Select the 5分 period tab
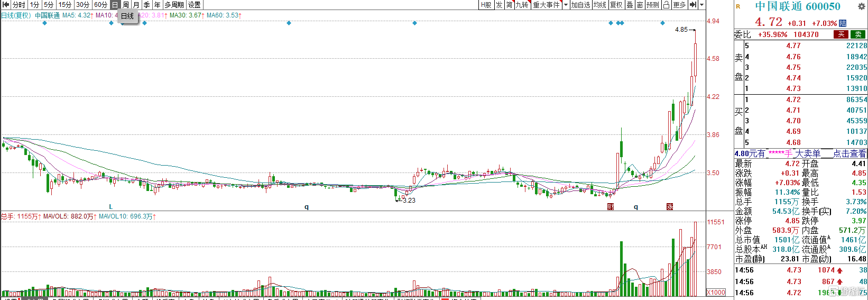The width and height of the screenshot is (868, 300). tap(49, 5)
